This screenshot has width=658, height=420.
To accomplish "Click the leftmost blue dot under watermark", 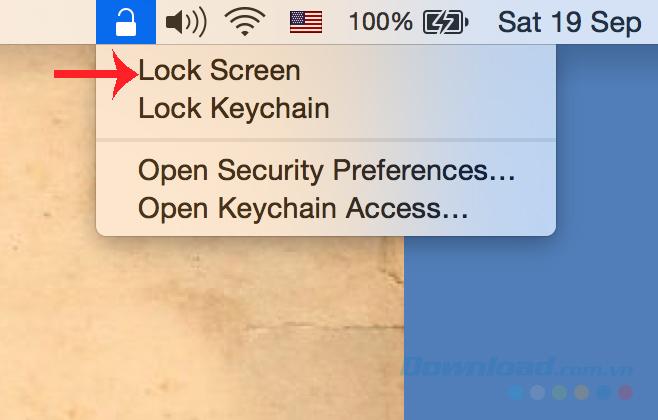I will click(515, 393).
